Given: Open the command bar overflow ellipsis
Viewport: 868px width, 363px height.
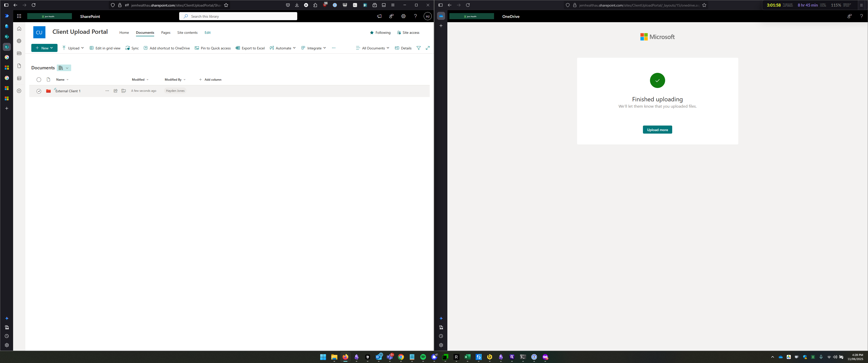Looking at the screenshot, I should point(334,48).
